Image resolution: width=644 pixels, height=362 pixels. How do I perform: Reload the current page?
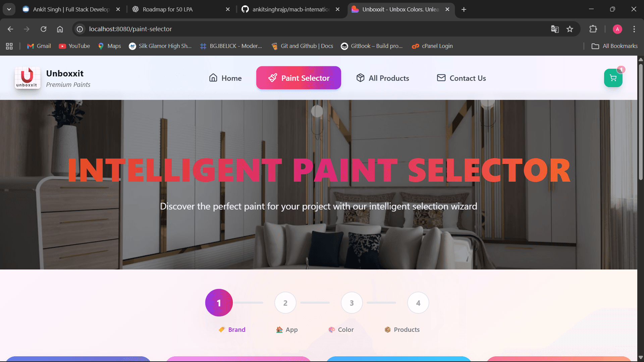point(44,29)
